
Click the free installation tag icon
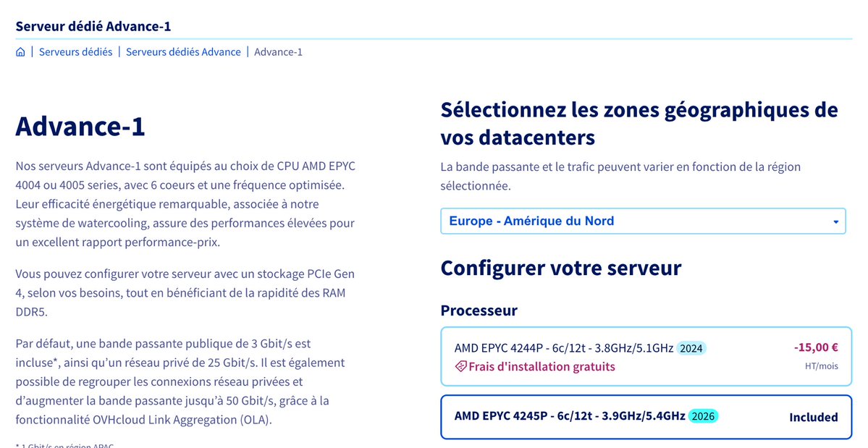[x=460, y=367]
